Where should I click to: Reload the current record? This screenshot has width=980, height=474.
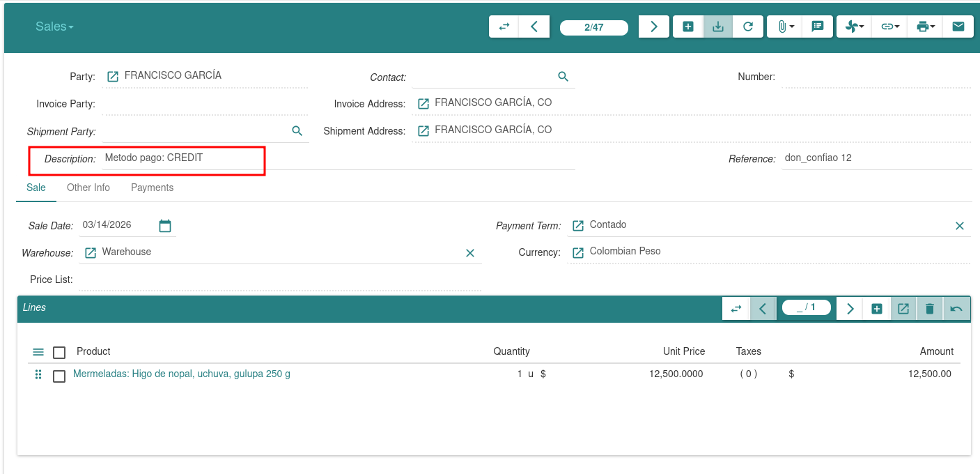(x=748, y=26)
